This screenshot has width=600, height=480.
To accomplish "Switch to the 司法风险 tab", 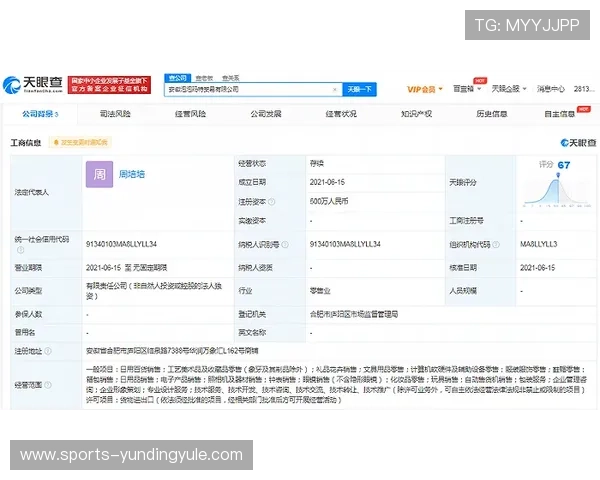I will [x=115, y=114].
